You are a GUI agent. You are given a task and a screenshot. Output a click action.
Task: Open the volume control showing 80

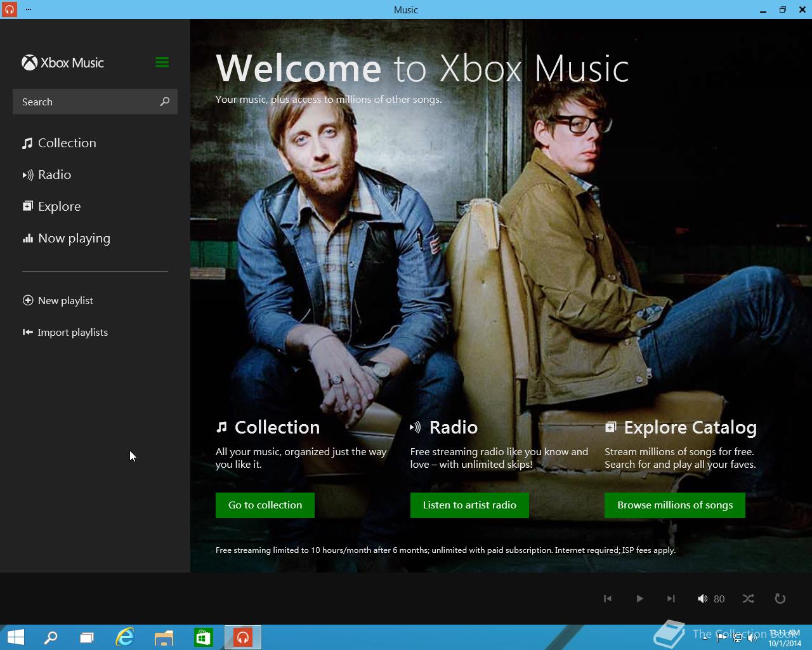point(710,599)
